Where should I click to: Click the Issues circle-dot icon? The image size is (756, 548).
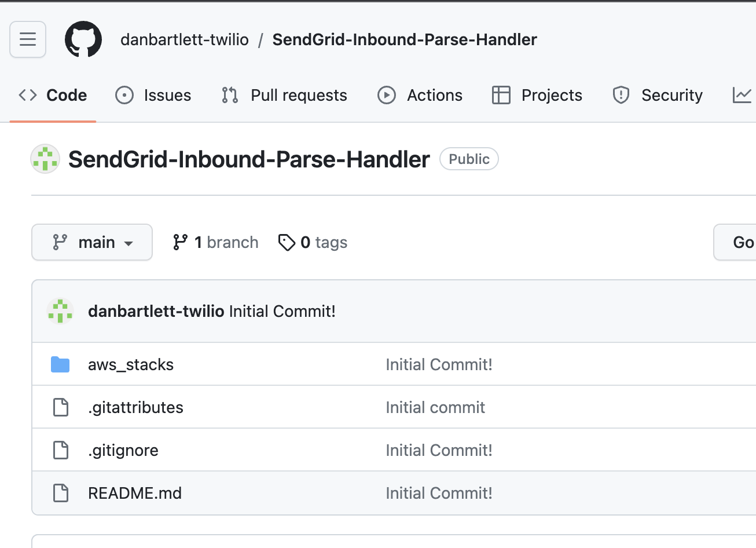pyautogui.click(x=124, y=95)
